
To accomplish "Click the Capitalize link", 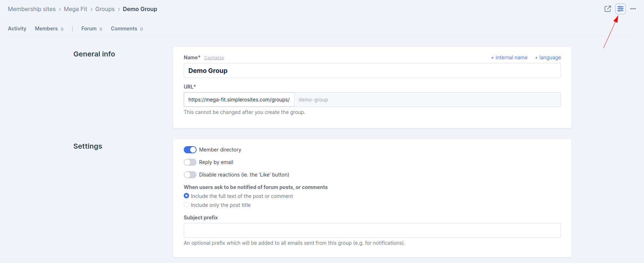I will pyautogui.click(x=214, y=58).
